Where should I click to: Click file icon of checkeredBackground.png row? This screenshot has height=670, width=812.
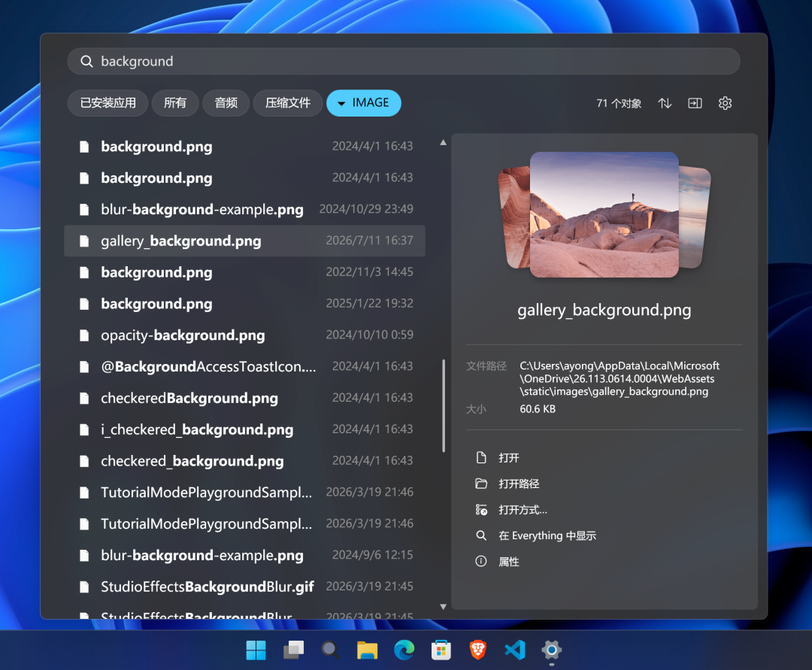tap(84, 399)
